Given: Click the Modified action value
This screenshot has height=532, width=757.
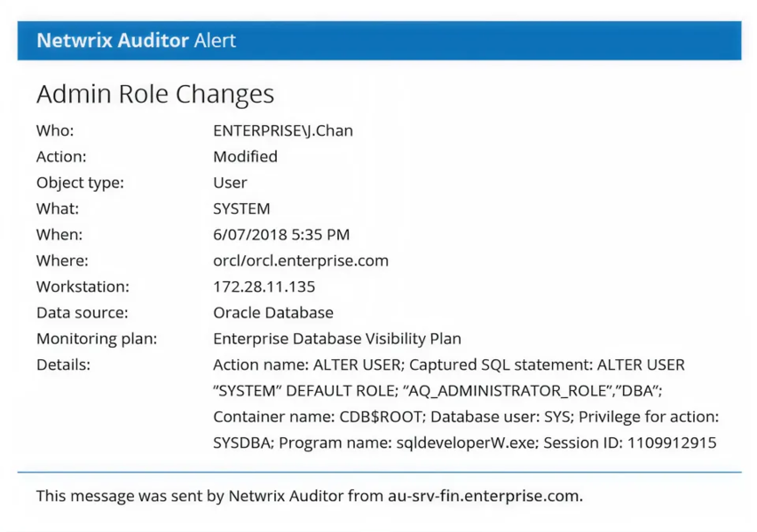Looking at the screenshot, I should point(245,157).
